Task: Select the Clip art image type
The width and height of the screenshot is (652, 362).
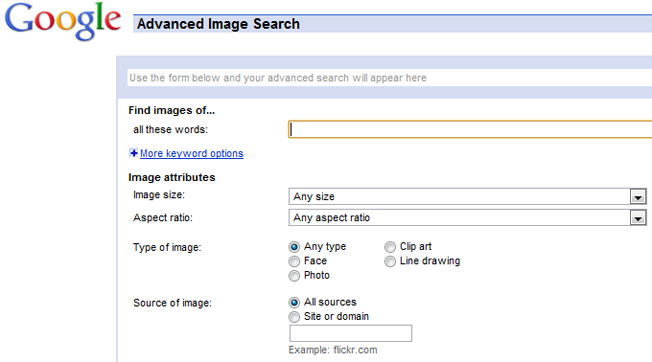Action: [390, 247]
